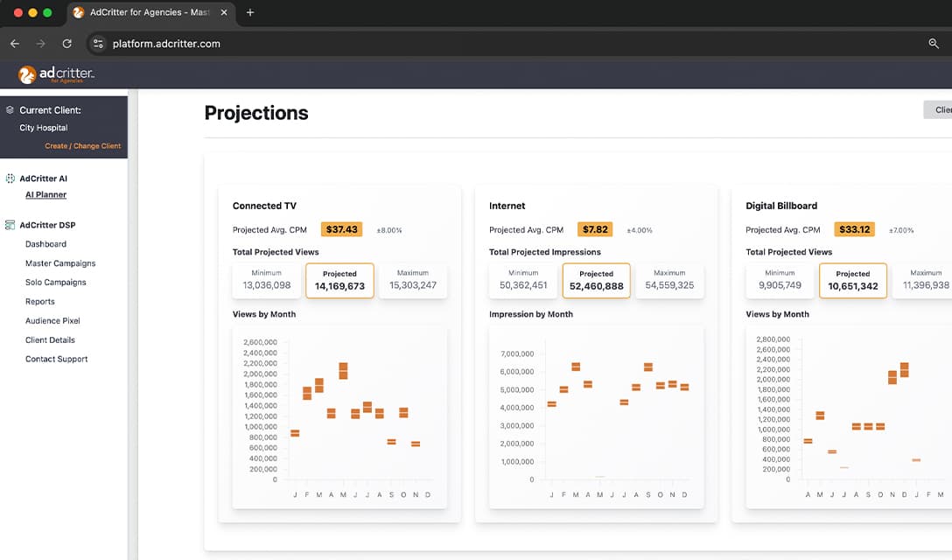The image size is (952, 560).
Task: Click the Internet $7.82 CPM badge
Action: point(595,229)
